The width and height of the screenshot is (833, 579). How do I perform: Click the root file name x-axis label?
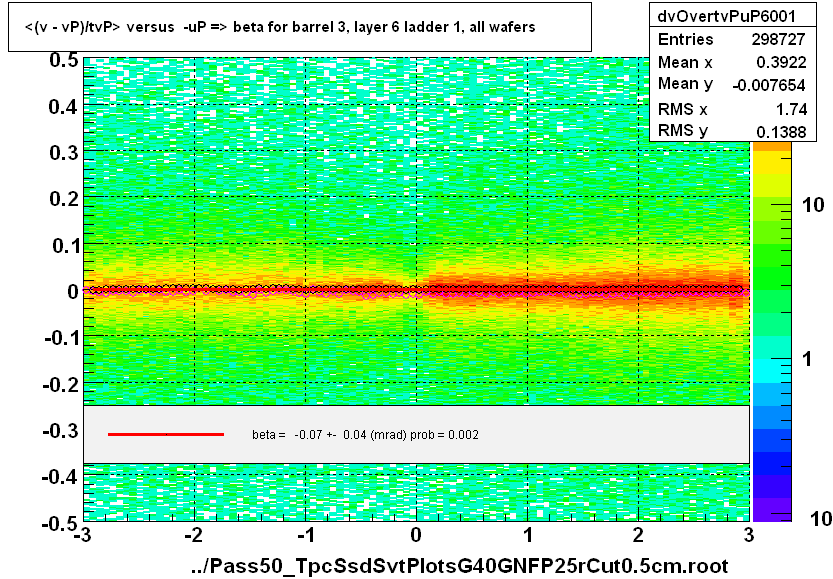tap(460, 566)
